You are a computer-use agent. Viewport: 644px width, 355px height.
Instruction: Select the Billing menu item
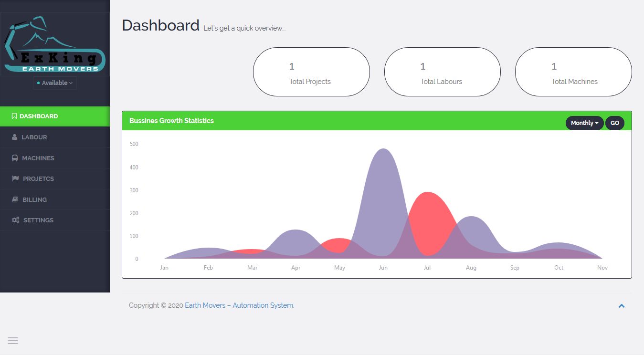click(x=34, y=199)
